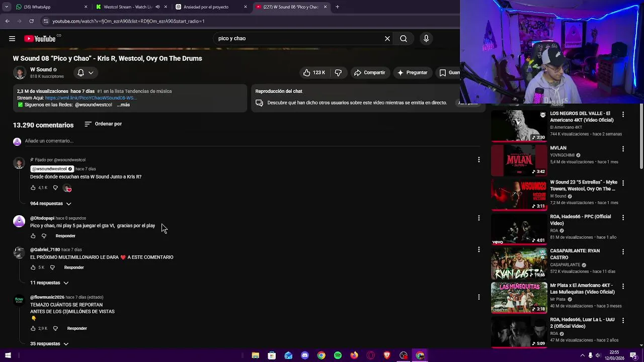This screenshot has width=644, height=362.
Task: Open options for MVLAN suggested video
Action: coord(623,149)
